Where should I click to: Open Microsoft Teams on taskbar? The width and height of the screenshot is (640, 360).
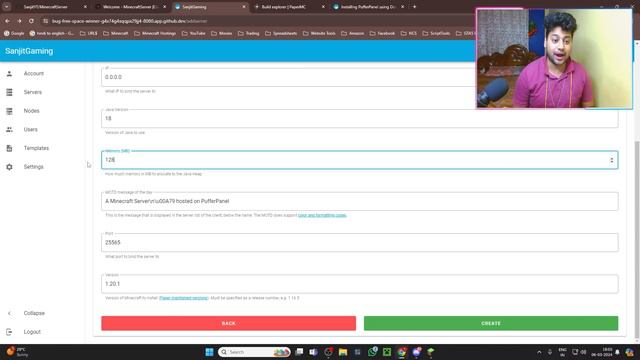point(313,352)
